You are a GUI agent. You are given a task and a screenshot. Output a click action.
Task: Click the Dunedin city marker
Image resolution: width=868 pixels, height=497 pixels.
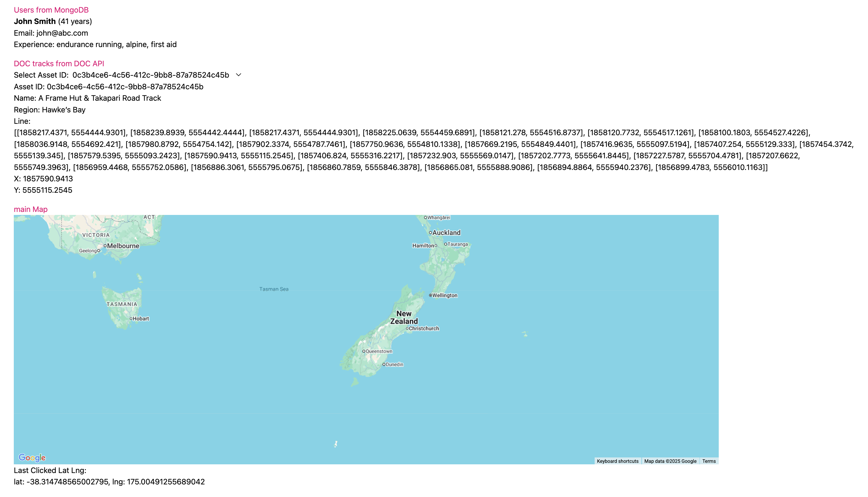pyautogui.click(x=384, y=365)
